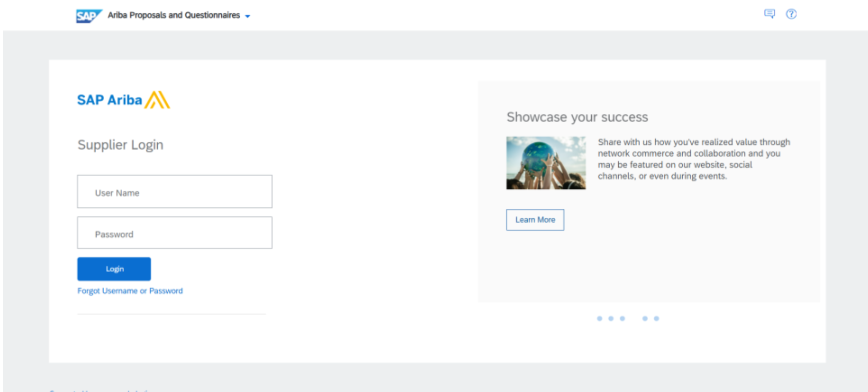
Task: Select the third carousel dot
Action: tap(622, 318)
